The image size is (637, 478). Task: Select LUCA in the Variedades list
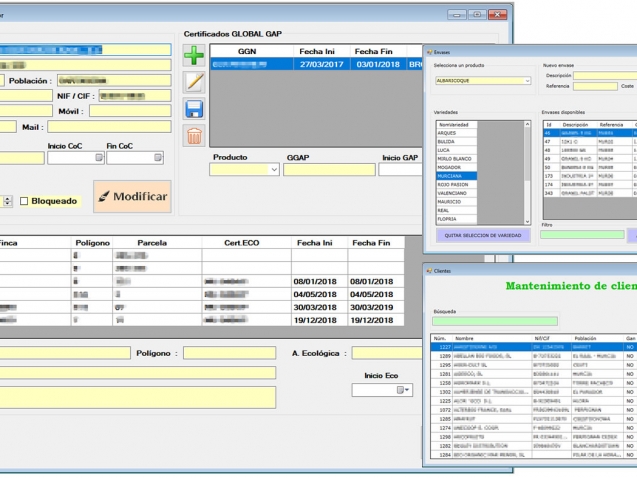click(457, 150)
